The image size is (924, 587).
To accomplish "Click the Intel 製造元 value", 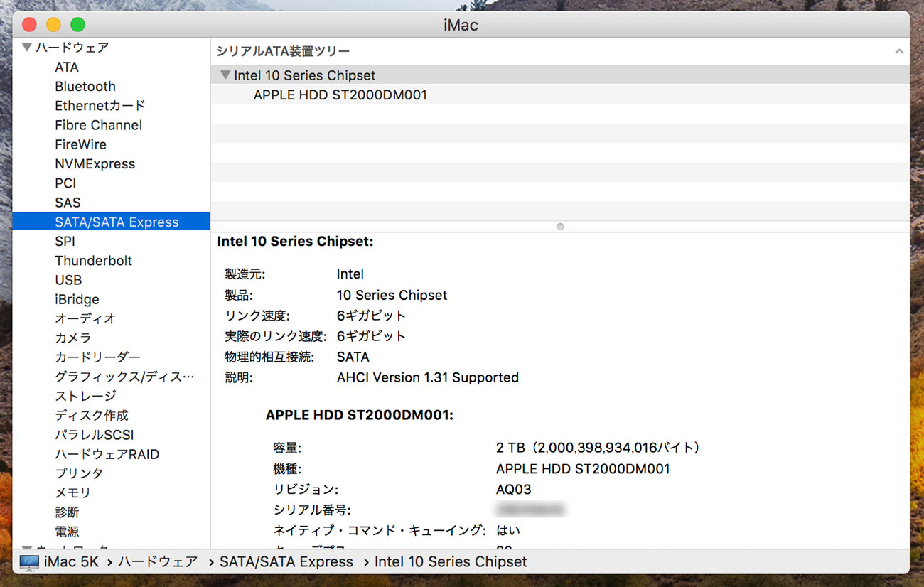I will pyautogui.click(x=350, y=274).
